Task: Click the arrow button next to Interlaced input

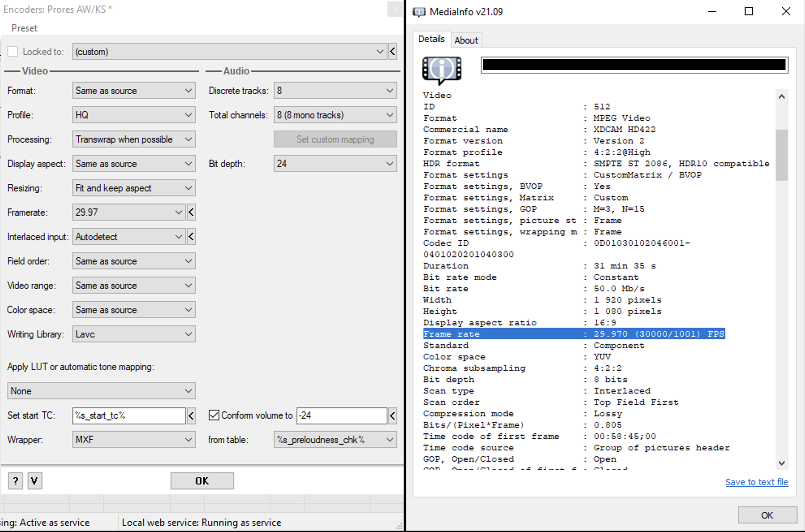Action: tap(191, 237)
